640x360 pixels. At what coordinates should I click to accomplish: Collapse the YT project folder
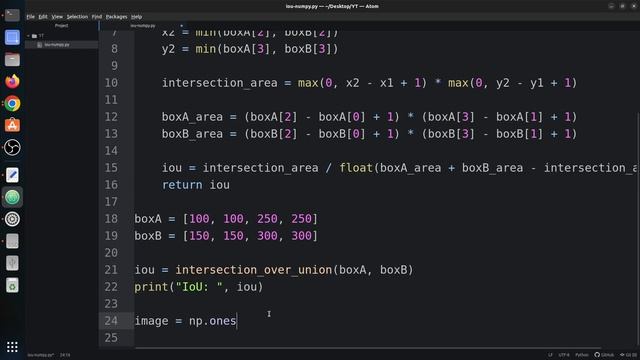(28, 36)
